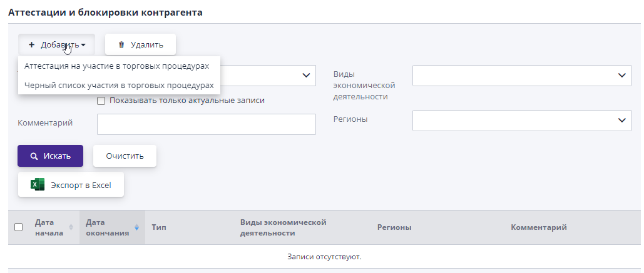Sort by Дата начала using sort arrows
Screen dimensions: 644x273
(x=71, y=227)
